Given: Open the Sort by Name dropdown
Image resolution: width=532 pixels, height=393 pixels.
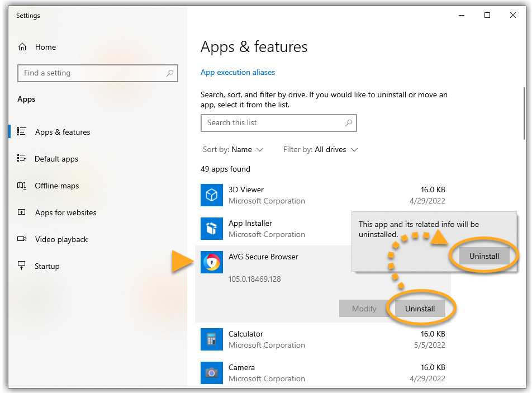Looking at the screenshot, I should [233, 150].
